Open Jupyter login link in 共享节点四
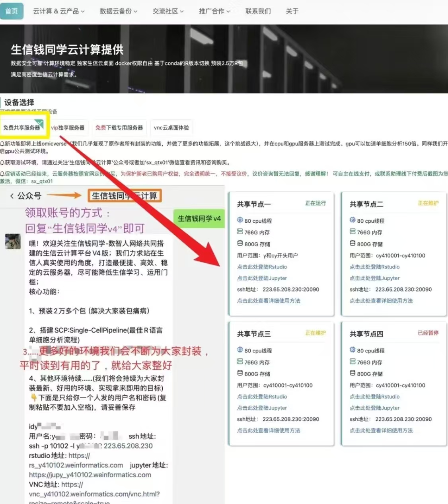 pos(375,408)
